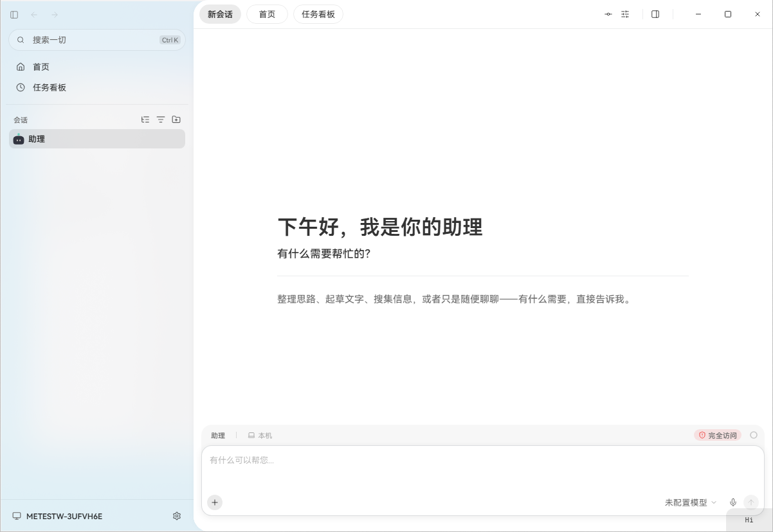Viewport: 773px width, 532px height.
Task: Select the 助理 conversation in the sidebar
Action: point(97,139)
